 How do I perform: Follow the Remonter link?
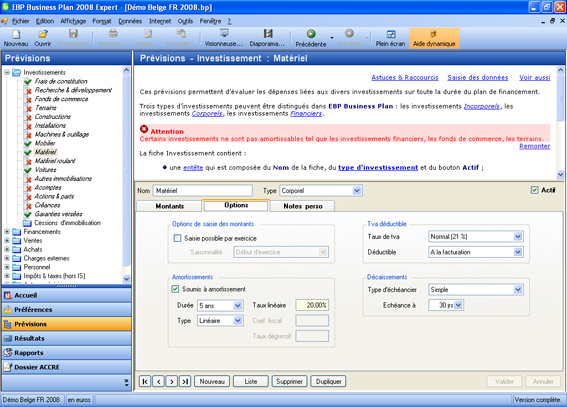(534, 146)
